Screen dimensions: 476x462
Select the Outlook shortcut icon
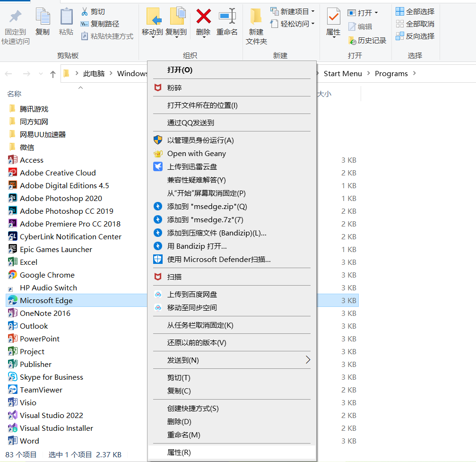click(13, 326)
